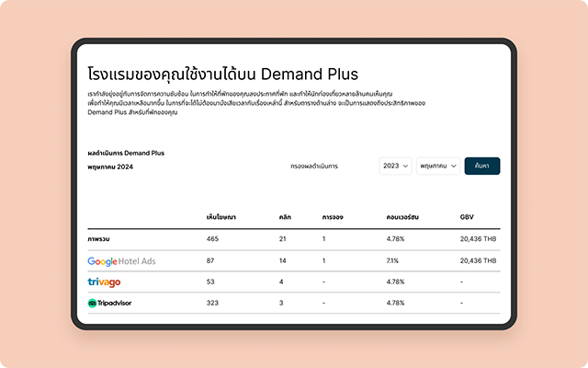Select the ภาพรวม overview row label
The image size is (588, 368).
tap(98, 239)
